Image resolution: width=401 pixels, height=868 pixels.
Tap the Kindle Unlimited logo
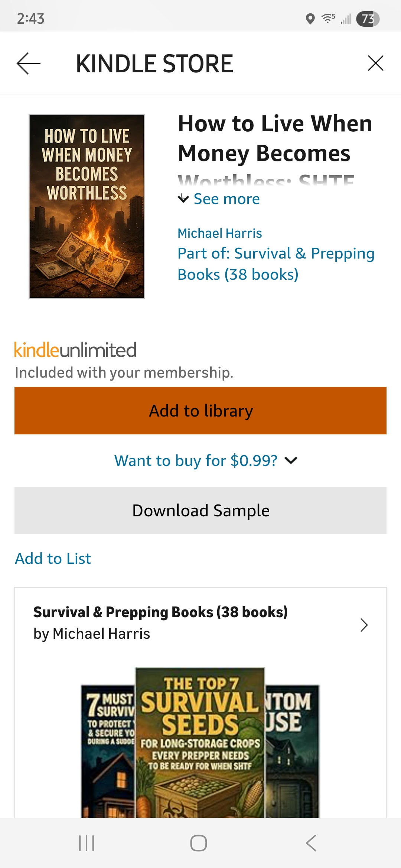tap(75, 350)
